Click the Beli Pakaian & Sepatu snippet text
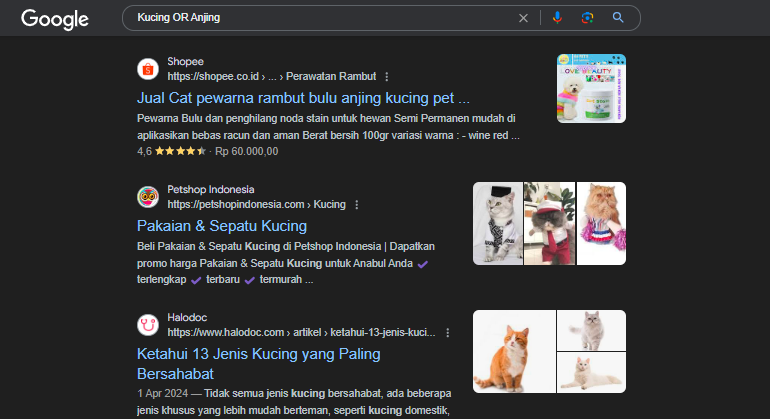The image size is (770, 419). coord(286,263)
